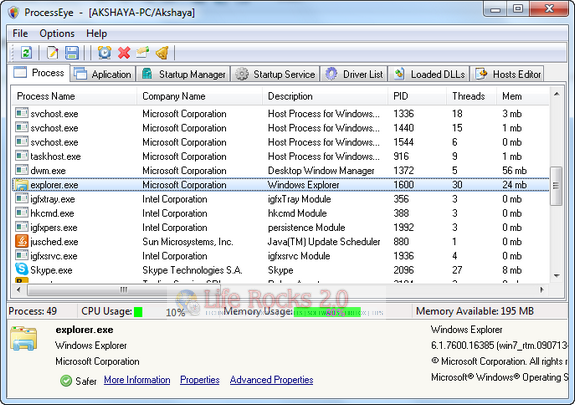The image size is (575, 405).
Task: Click the taskhost.exe process icon
Action: [x=22, y=156]
